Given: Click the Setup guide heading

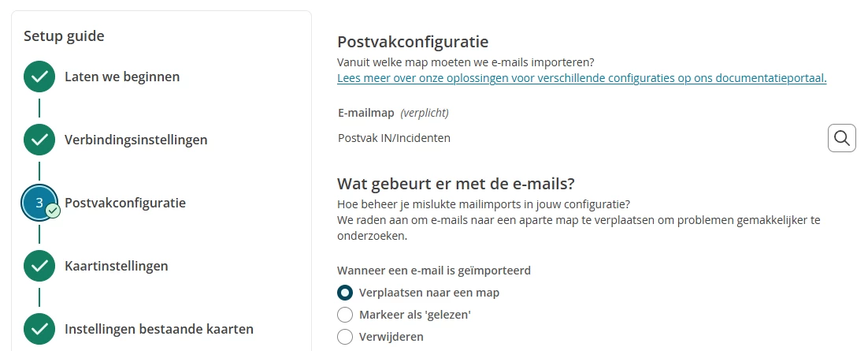Looking at the screenshot, I should 65,36.
